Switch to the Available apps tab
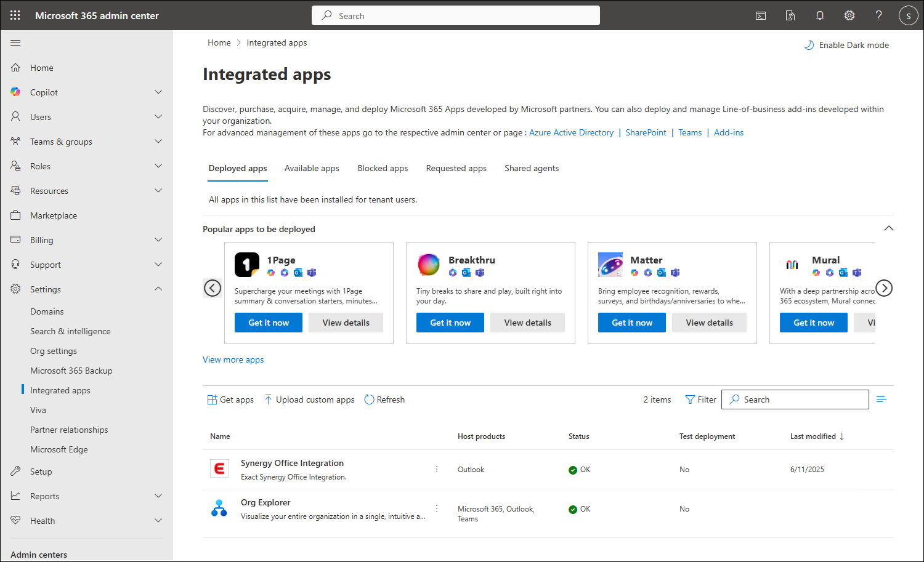This screenshot has width=924, height=562. (312, 168)
